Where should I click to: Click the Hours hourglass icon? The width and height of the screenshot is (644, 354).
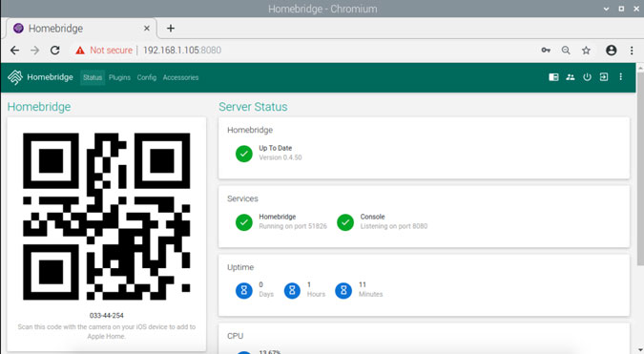(x=293, y=291)
